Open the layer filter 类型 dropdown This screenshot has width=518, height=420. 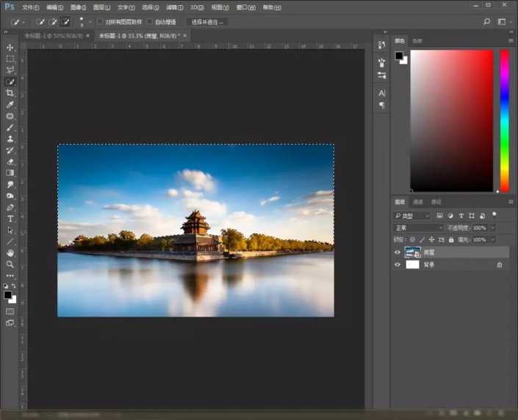pyautogui.click(x=411, y=216)
